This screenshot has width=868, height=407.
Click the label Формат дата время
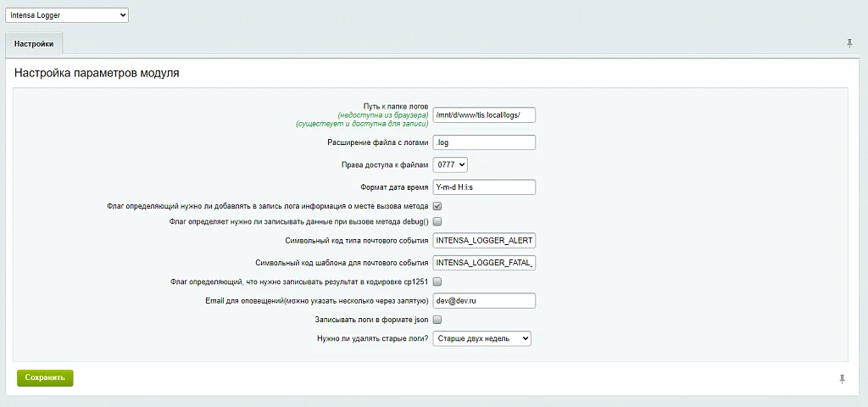394,187
